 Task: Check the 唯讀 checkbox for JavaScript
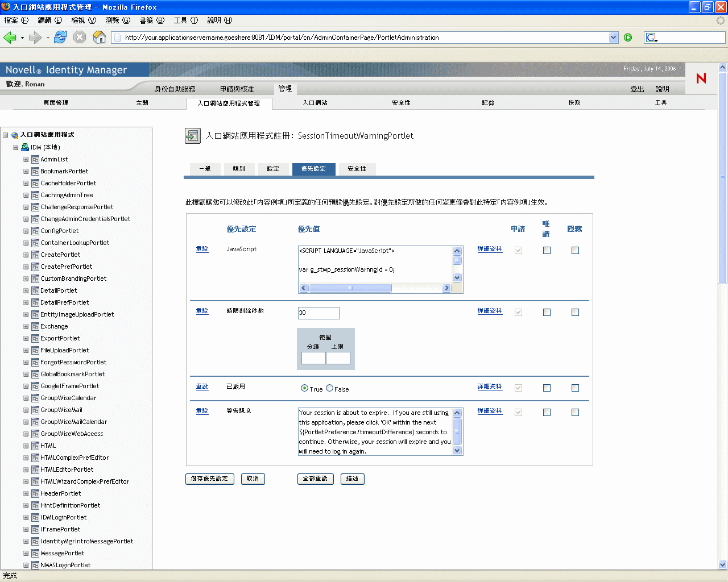[x=547, y=250]
